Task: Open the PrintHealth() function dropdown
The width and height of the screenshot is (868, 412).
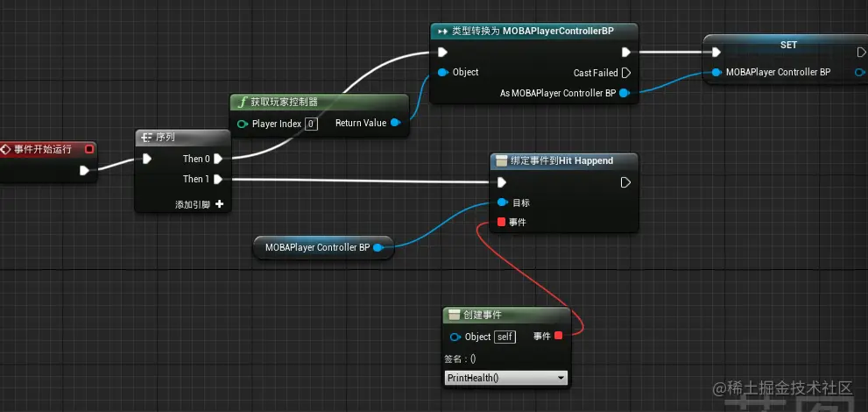Action: click(x=506, y=378)
